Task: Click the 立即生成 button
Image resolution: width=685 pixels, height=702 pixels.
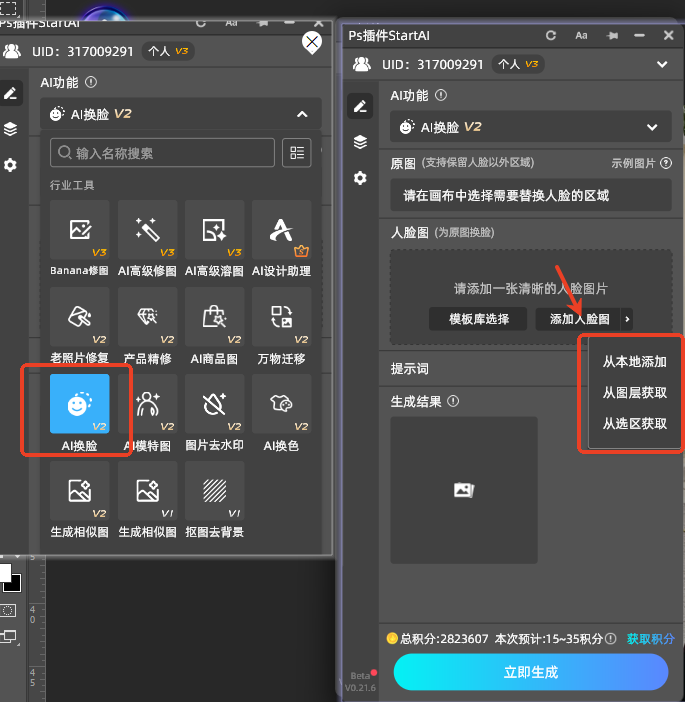Action: coord(531,672)
